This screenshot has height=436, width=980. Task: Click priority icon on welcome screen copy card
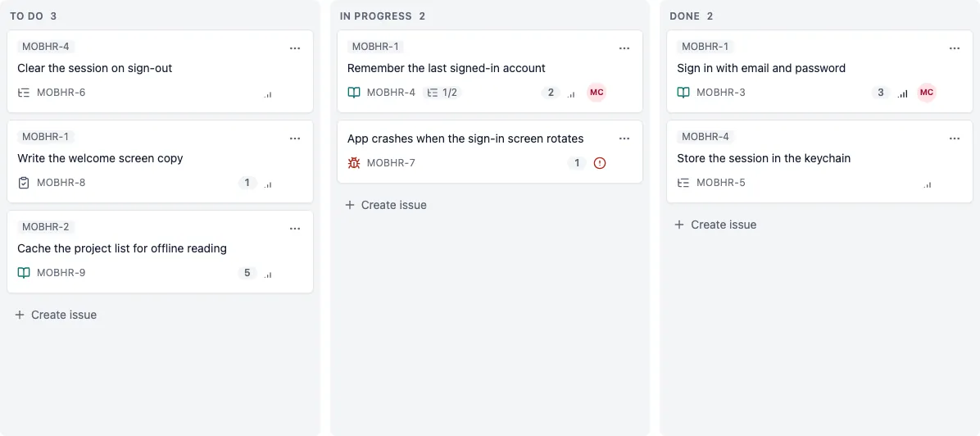click(x=267, y=184)
